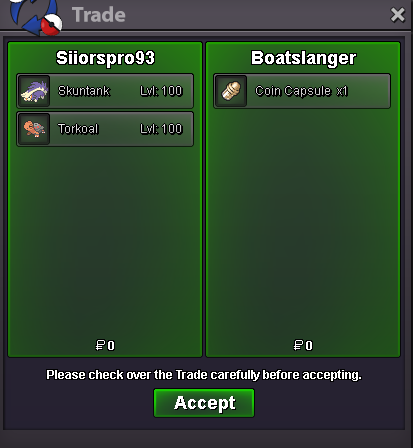Click empty area in Boatslanger's offer panel
This screenshot has height=448, width=413.
303,220
